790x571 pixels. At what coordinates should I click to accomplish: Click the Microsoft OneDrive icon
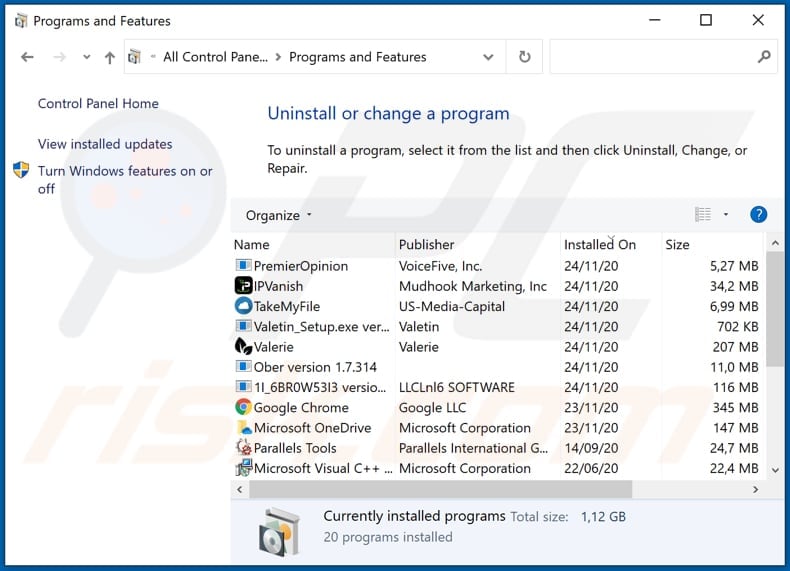tap(244, 427)
